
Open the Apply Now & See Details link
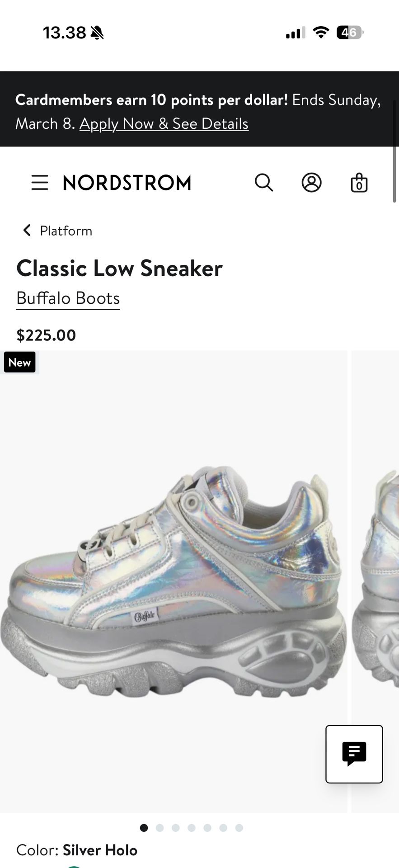pos(164,123)
